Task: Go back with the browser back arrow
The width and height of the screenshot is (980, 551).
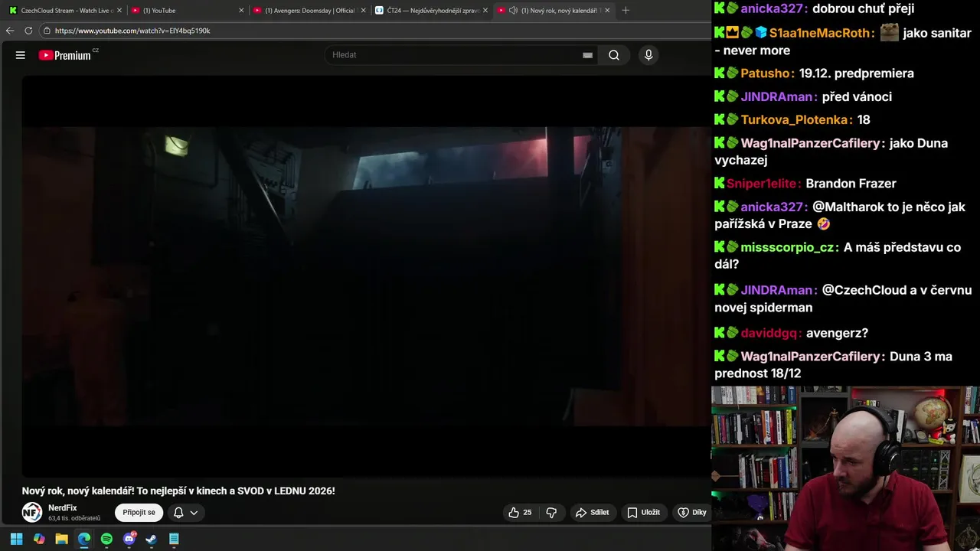Action: (10, 31)
